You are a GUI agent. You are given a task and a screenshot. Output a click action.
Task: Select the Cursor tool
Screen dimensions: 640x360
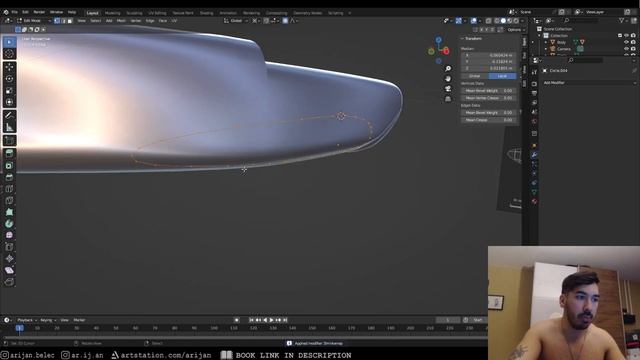tap(9, 54)
